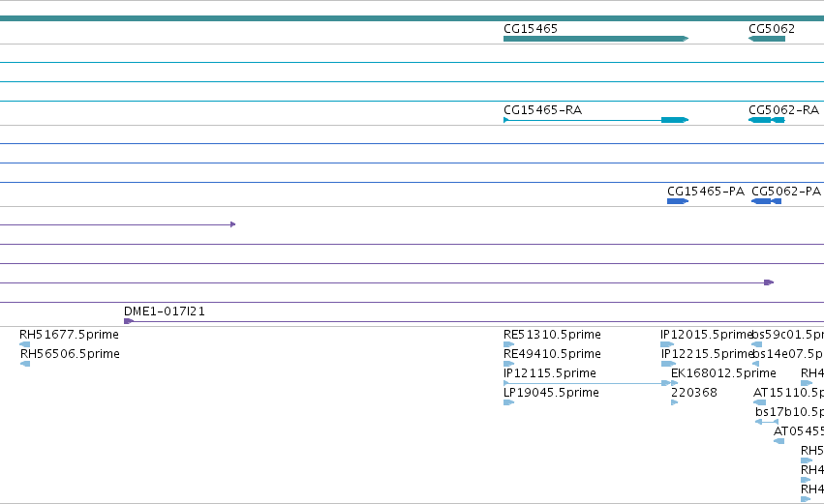824x504 pixels.
Task: Select the glyph under RH56506.5prime
Action: (x=25, y=364)
